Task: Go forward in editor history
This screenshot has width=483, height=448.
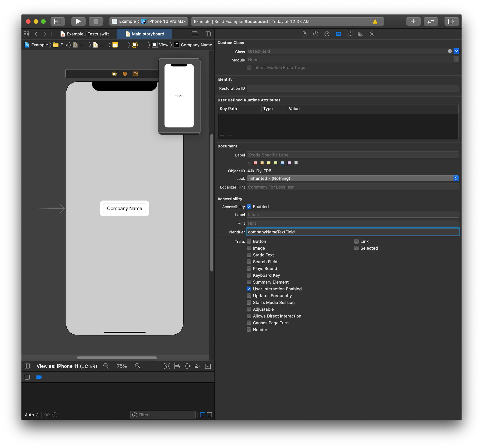Action: [45, 34]
